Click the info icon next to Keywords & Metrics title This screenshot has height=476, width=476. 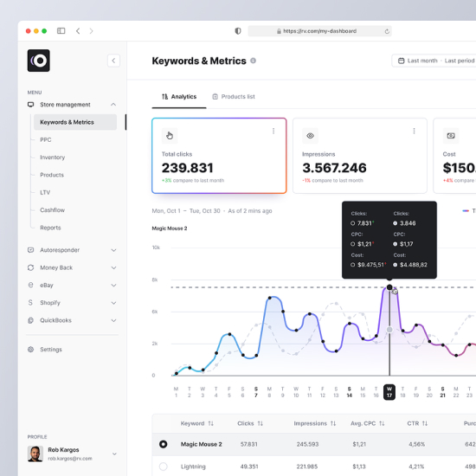[253, 61]
